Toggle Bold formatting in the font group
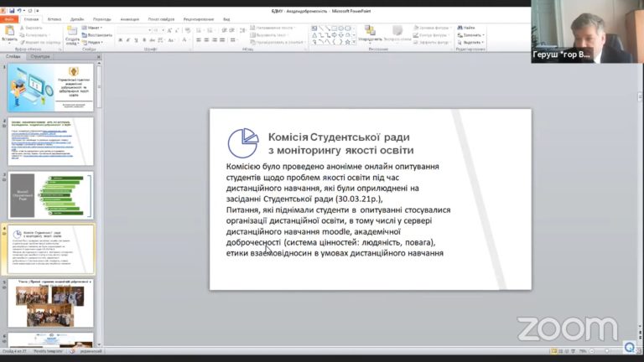 click(x=120, y=39)
